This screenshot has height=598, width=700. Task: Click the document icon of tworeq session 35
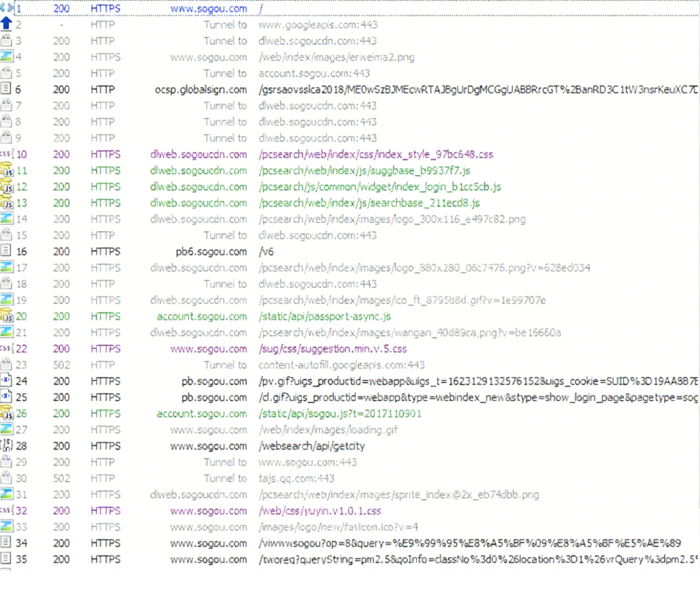6,558
